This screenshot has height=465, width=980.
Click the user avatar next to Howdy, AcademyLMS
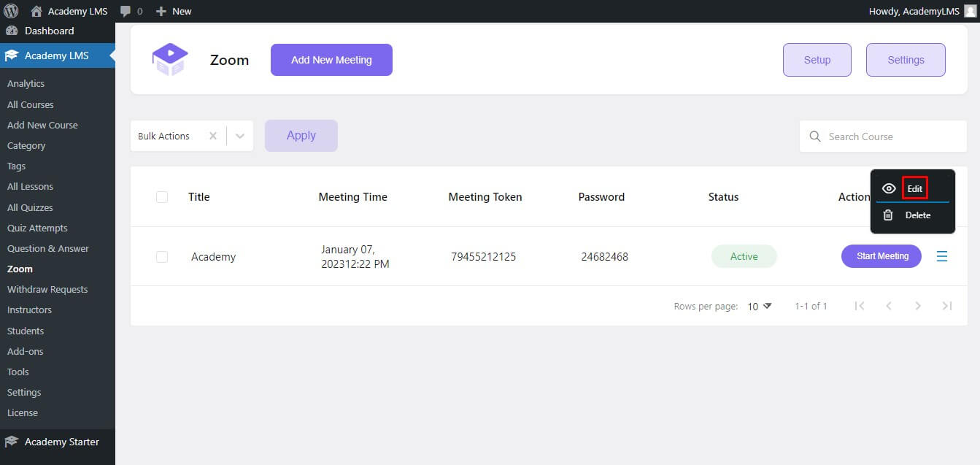tap(971, 10)
